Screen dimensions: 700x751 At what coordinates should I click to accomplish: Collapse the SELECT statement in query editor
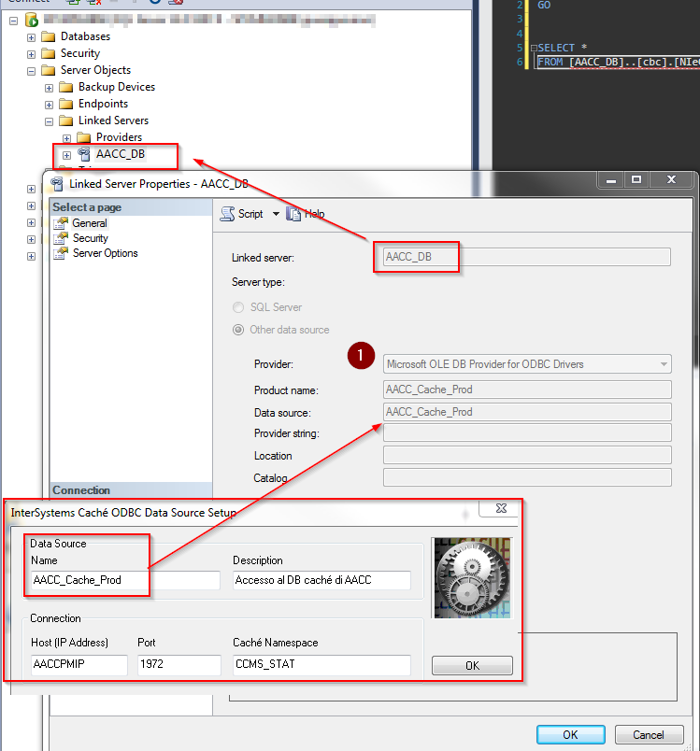coord(534,49)
